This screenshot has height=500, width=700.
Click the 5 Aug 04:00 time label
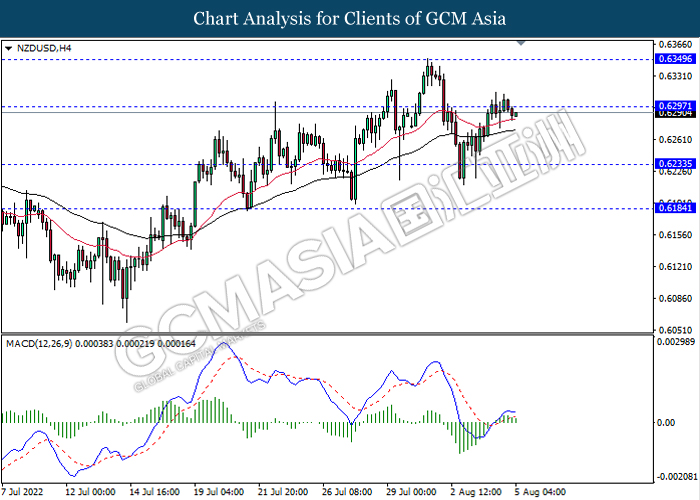pos(540,492)
